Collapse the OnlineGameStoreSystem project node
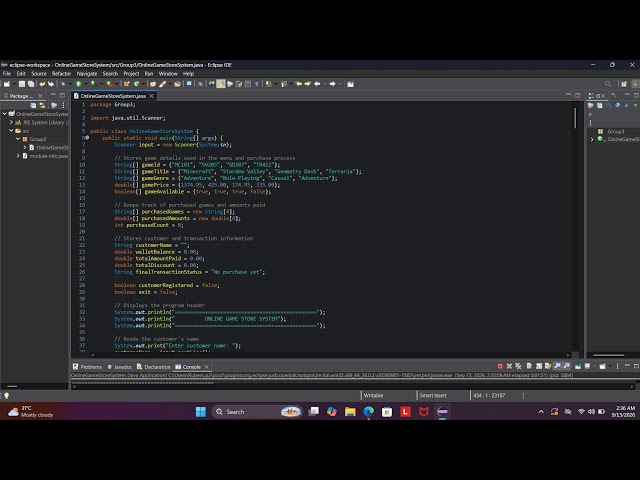 (4, 114)
